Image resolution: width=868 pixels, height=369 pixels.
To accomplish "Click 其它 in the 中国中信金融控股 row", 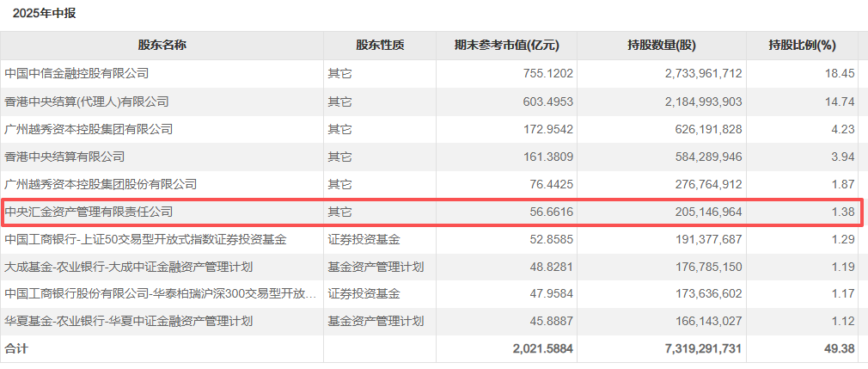I will [339, 74].
